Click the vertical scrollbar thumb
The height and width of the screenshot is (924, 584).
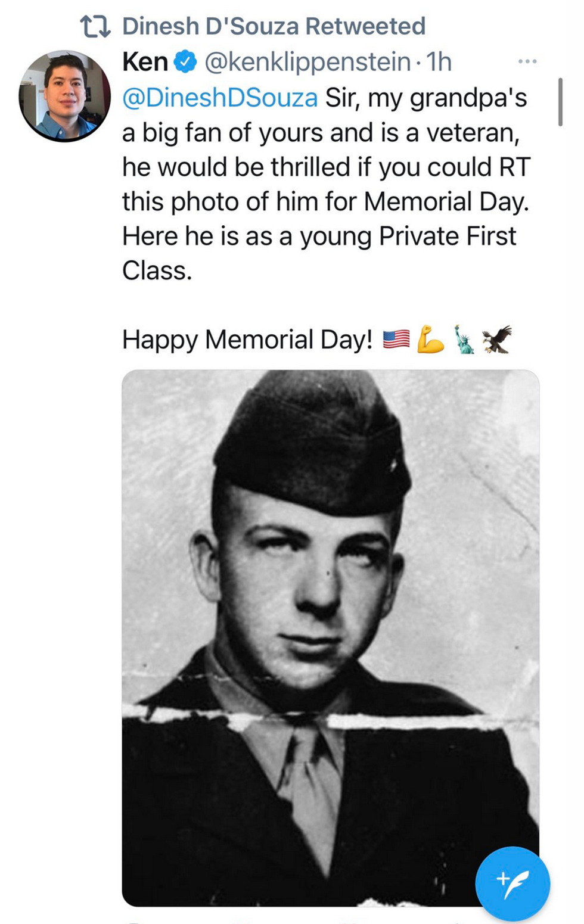click(x=560, y=102)
